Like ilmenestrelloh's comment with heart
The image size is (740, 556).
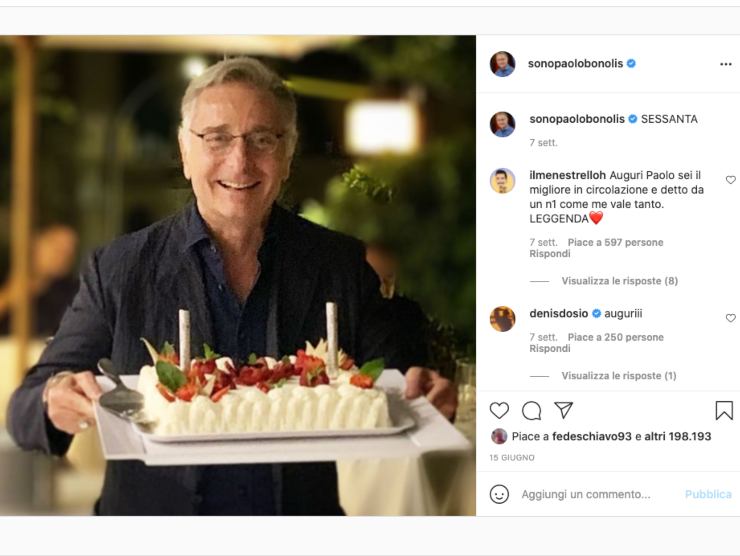tap(730, 180)
